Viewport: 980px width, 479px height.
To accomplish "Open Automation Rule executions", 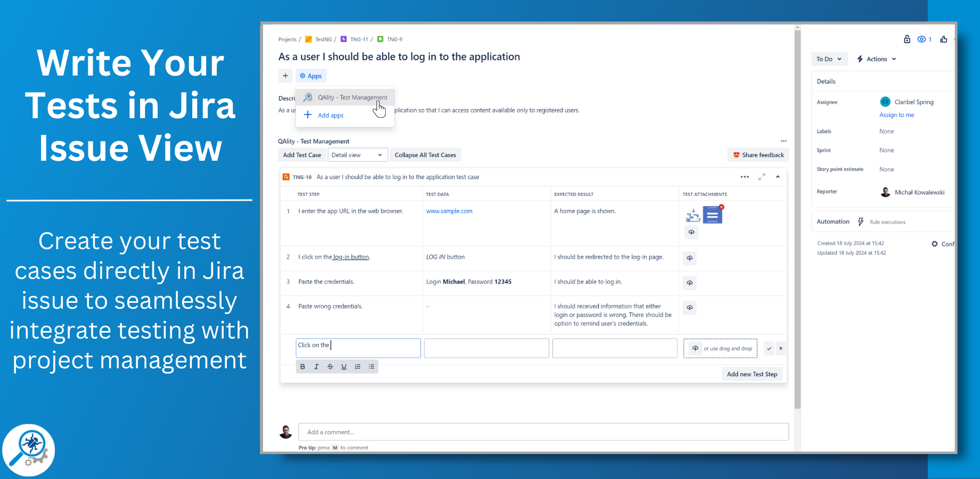I will tap(887, 222).
